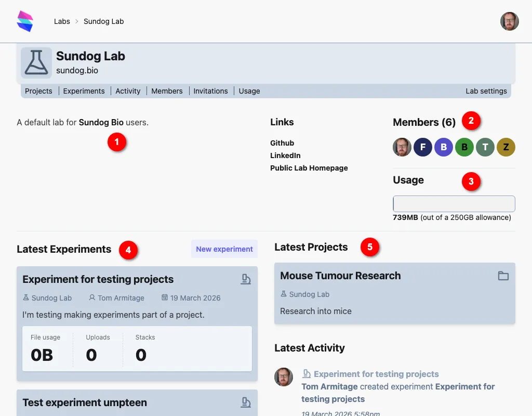Click the 'Z' member avatar in Members list
This screenshot has width=532, height=416.
pos(506,147)
